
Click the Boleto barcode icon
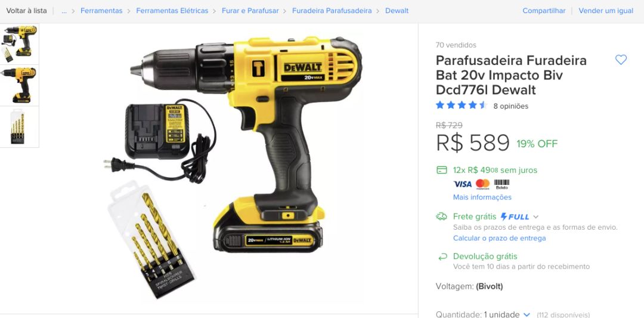click(501, 184)
